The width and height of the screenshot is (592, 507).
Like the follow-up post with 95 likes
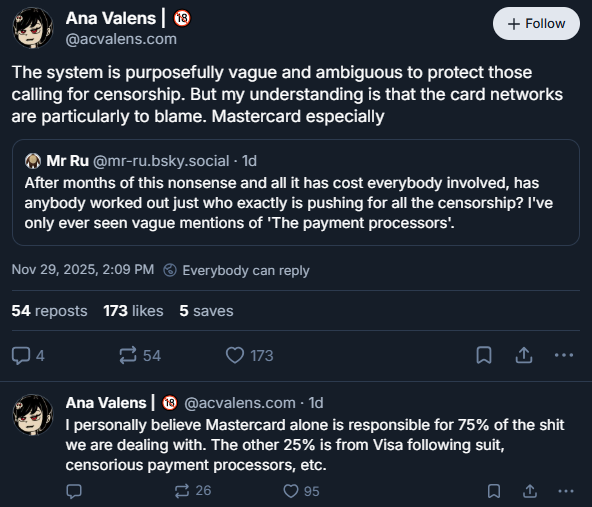291,491
